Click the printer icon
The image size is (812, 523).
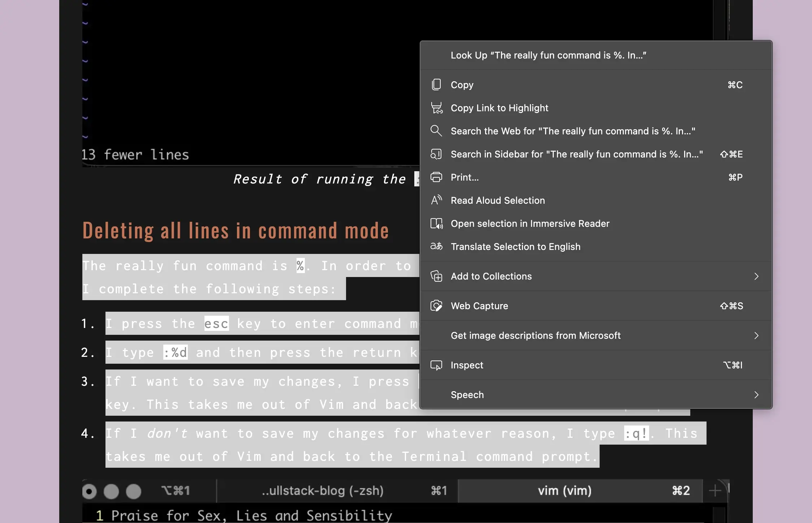tap(436, 177)
